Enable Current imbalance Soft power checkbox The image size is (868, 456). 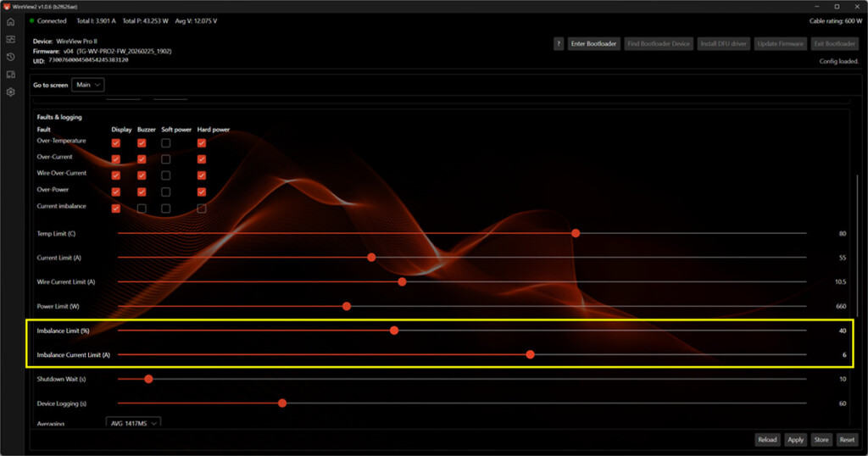tap(165, 209)
